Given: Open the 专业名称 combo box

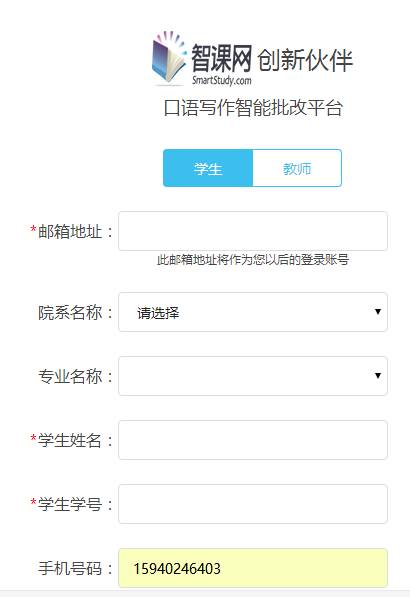Looking at the screenshot, I should 253,376.
